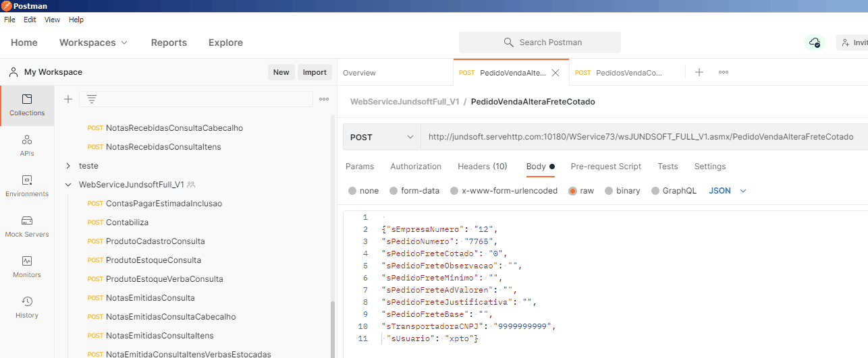This screenshot has height=358, width=868.
Task: Open the JSON format dropdown
Action: [x=727, y=191]
